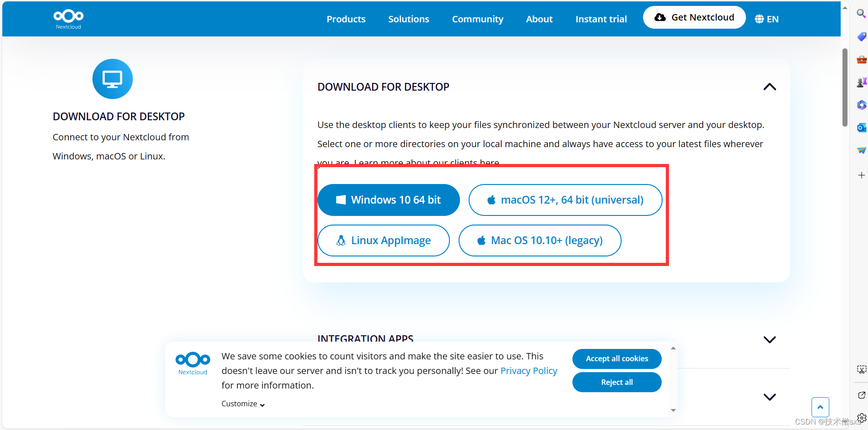Click the Nextcloud logo in the header
Image resolution: width=868 pixels, height=430 pixels.
click(68, 19)
